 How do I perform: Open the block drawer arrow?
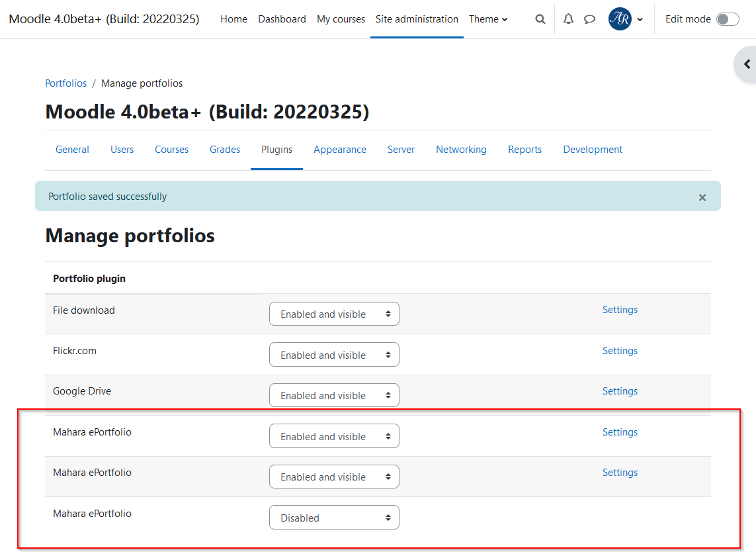pos(746,64)
